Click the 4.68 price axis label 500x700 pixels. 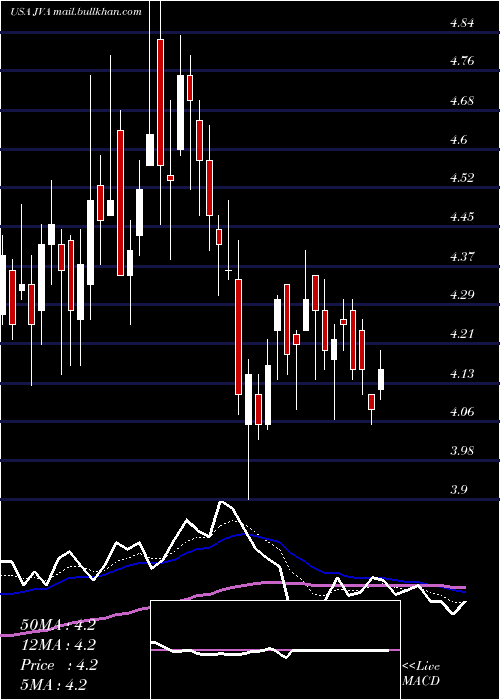(x=462, y=101)
